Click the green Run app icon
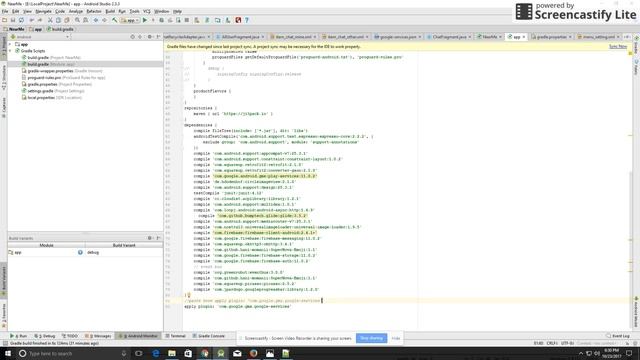Image resolution: width=640 pixels, height=360 pixels. [144, 20]
